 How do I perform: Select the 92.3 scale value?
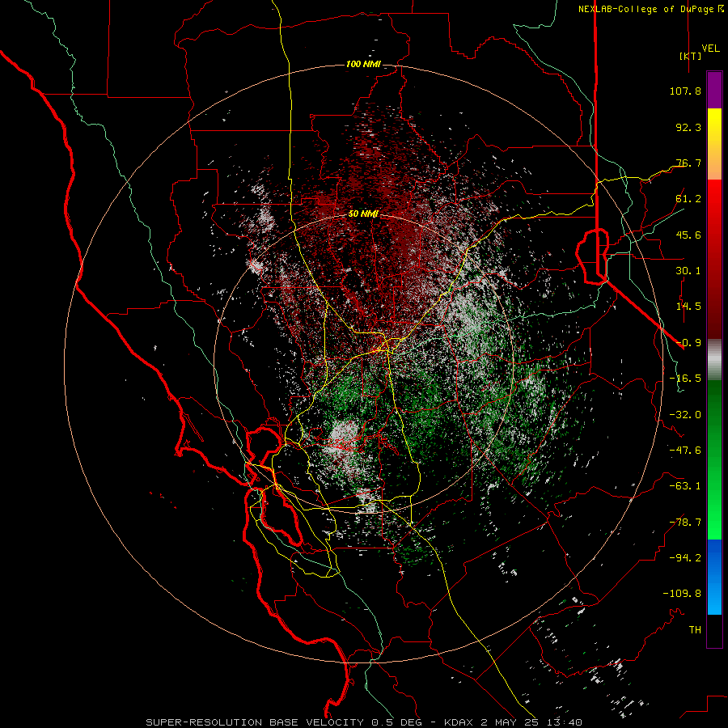[688, 127]
